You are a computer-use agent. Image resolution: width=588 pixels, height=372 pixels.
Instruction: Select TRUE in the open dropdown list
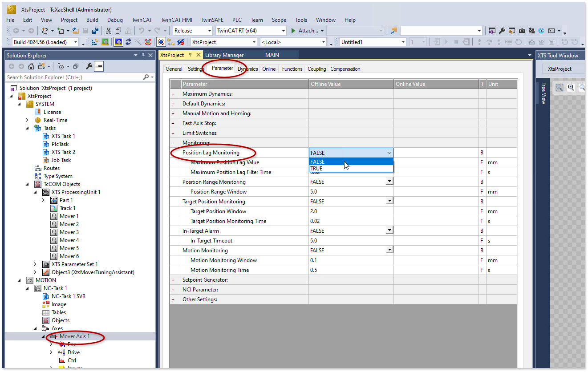pos(351,169)
